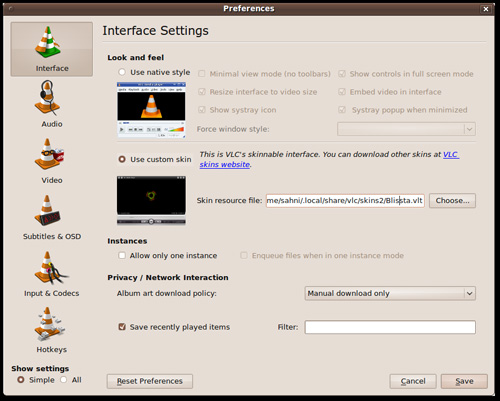This screenshot has height=401, width=500.
Task: Choose All under Show settings
Action: [64, 380]
